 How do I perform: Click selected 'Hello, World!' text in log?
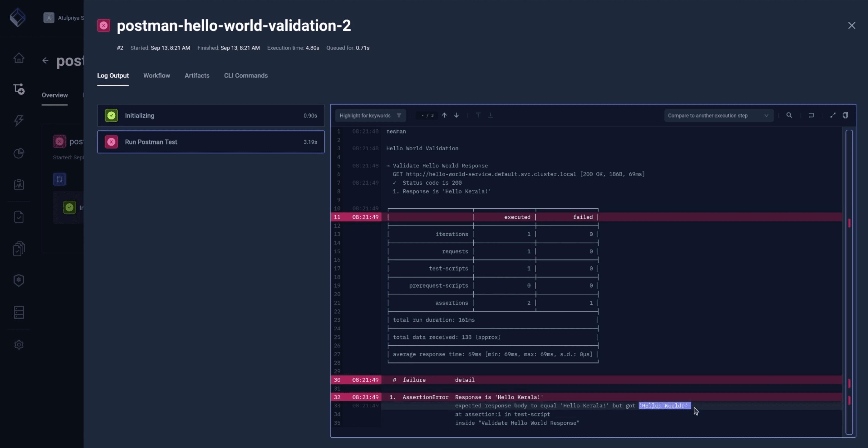tap(665, 406)
